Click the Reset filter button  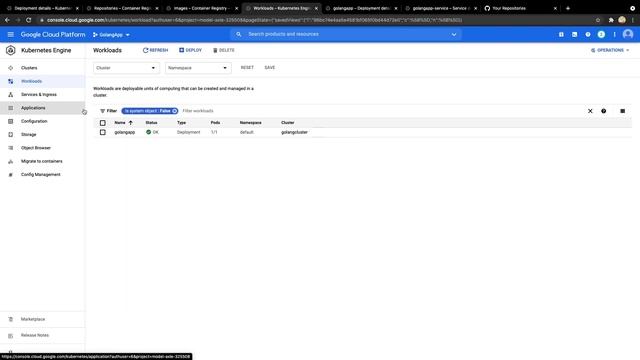(x=247, y=67)
